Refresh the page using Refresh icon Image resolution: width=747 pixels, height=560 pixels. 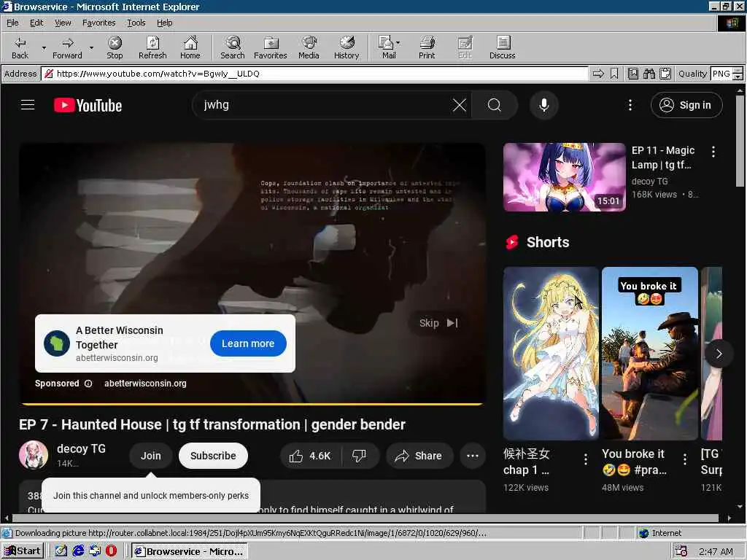point(152,47)
